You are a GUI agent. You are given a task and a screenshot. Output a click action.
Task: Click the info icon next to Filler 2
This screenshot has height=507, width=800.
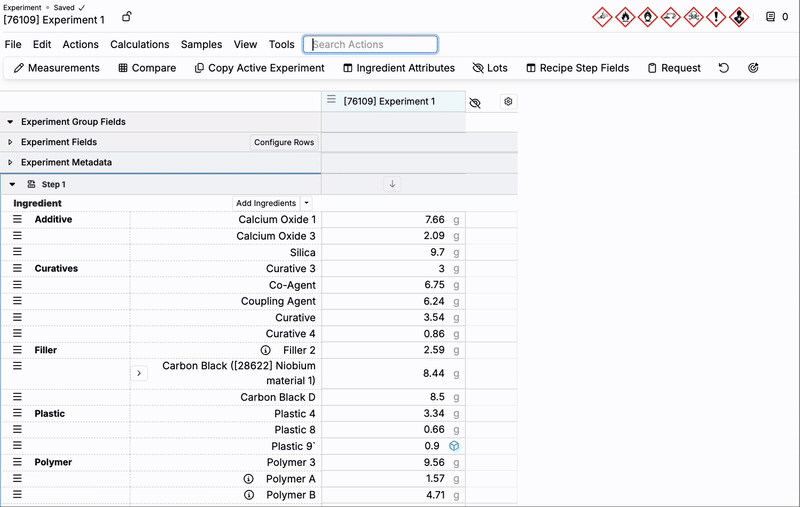point(266,350)
